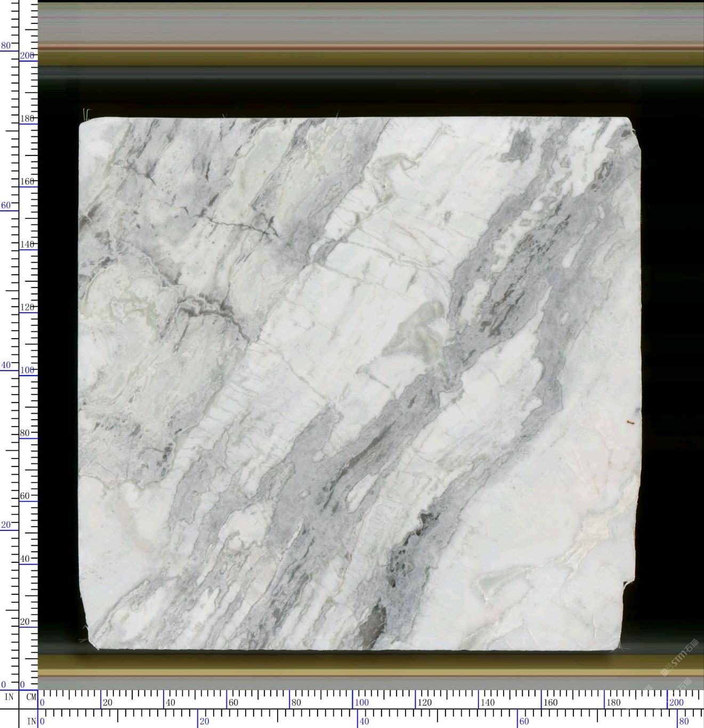Viewport: 704px width, 728px height.
Task: Click the 200 label on vertical centimeter ruler
Action: click(27, 55)
